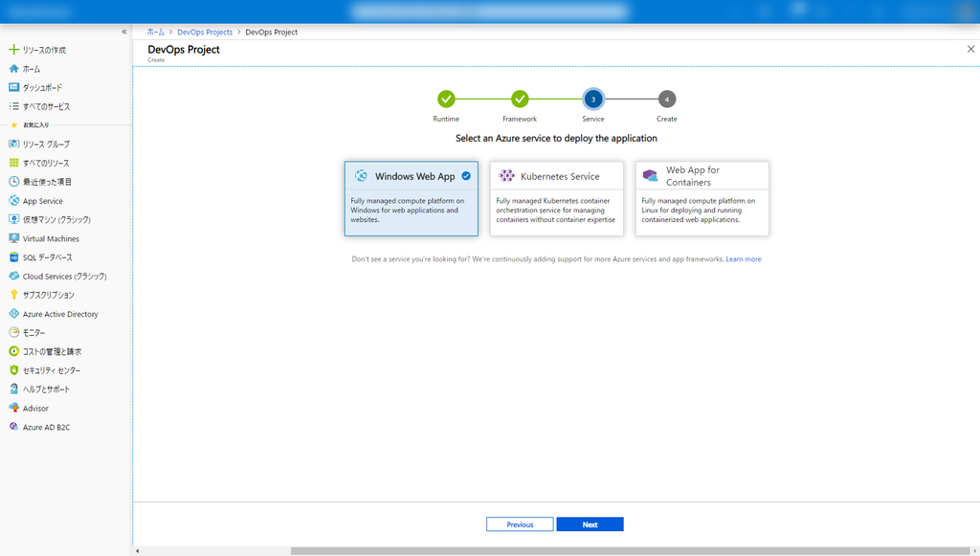Screen dimensions: 980x556
Task: Go to completed Runtime step
Action: click(x=446, y=99)
